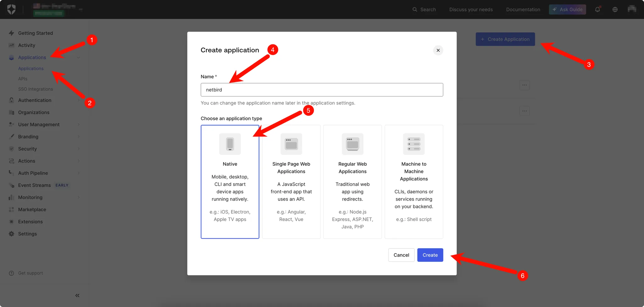This screenshot has height=307, width=644.
Task: Click the Ask Guide button
Action: pyautogui.click(x=568, y=9)
